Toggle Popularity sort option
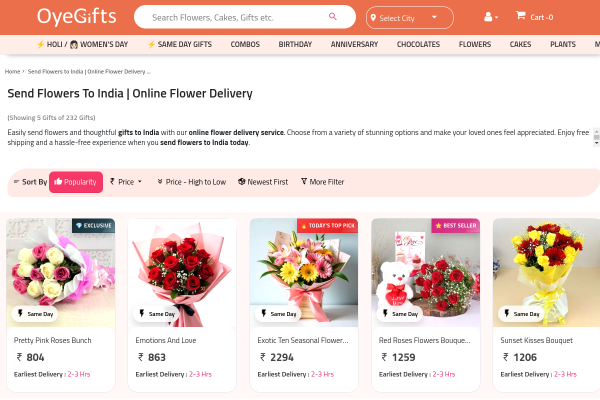This screenshot has width=600, height=400. pyautogui.click(x=76, y=182)
